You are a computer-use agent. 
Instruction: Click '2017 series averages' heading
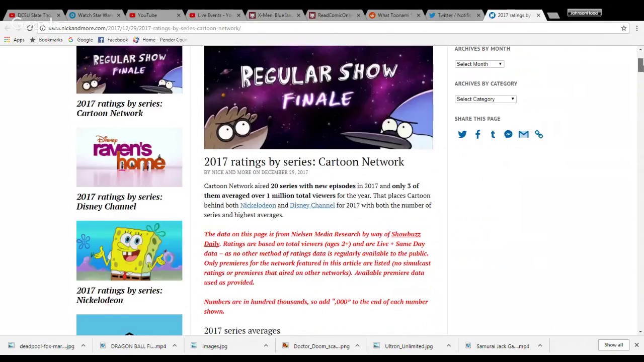click(x=242, y=331)
